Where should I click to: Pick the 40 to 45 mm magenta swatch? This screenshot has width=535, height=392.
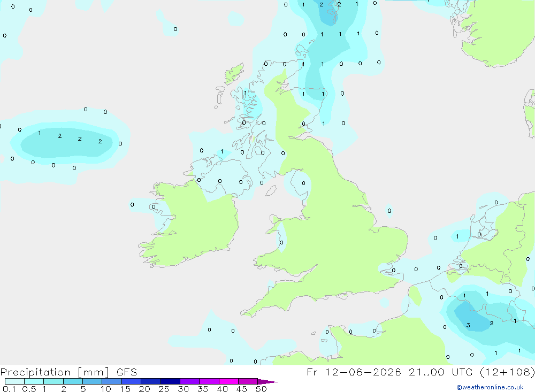pyautogui.click(x=228, y=381)
